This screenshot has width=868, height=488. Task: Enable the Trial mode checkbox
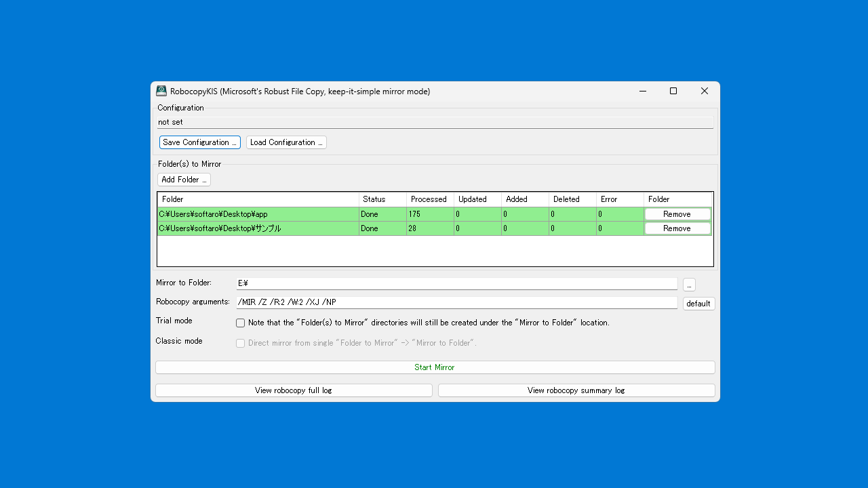pos(241,323)
